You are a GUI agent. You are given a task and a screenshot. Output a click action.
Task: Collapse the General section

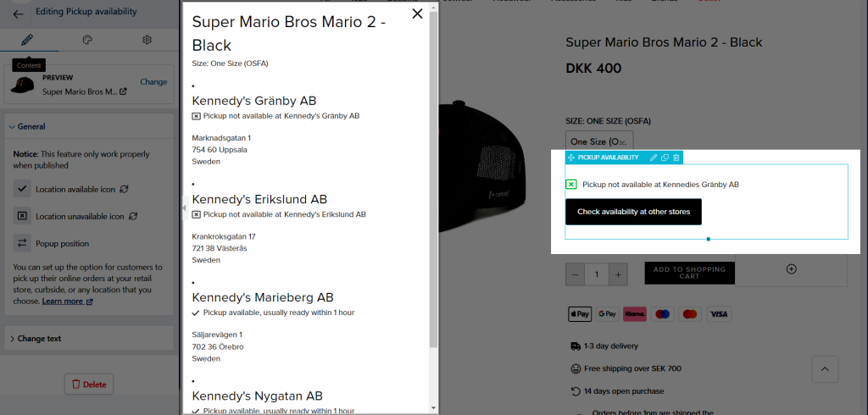click(12, 126)
